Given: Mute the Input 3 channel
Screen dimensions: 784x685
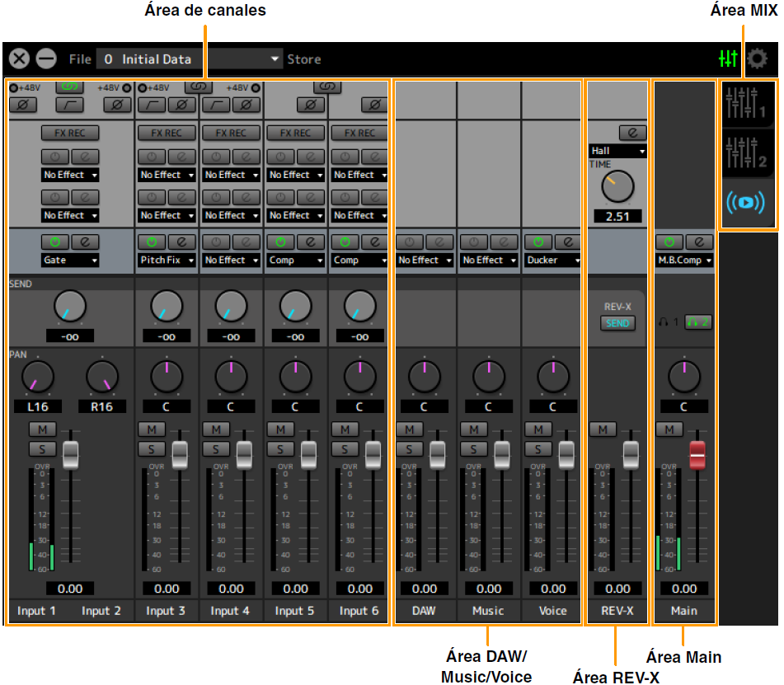Looking at the screenshot, I should 152,429.
